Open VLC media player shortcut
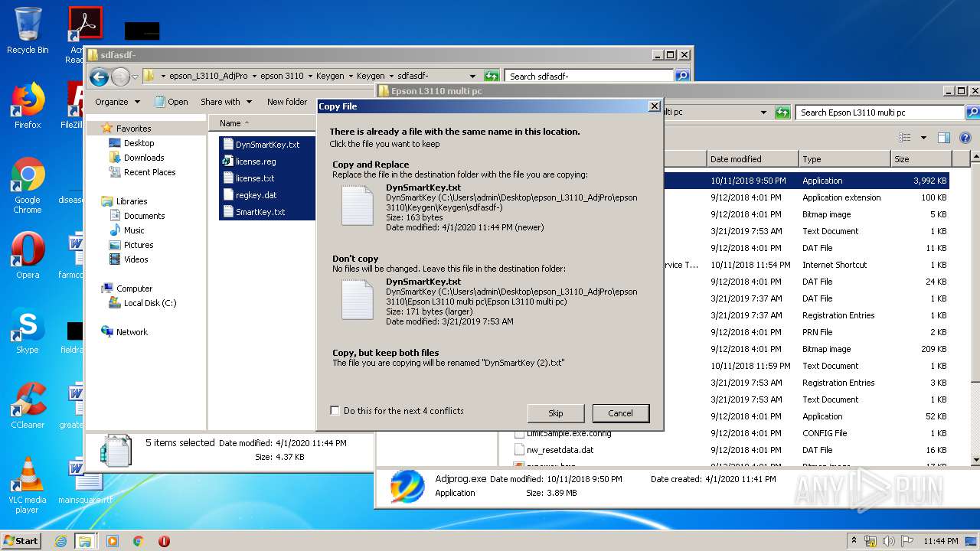This screenshot has width=980, height=551. pos(28,486)
